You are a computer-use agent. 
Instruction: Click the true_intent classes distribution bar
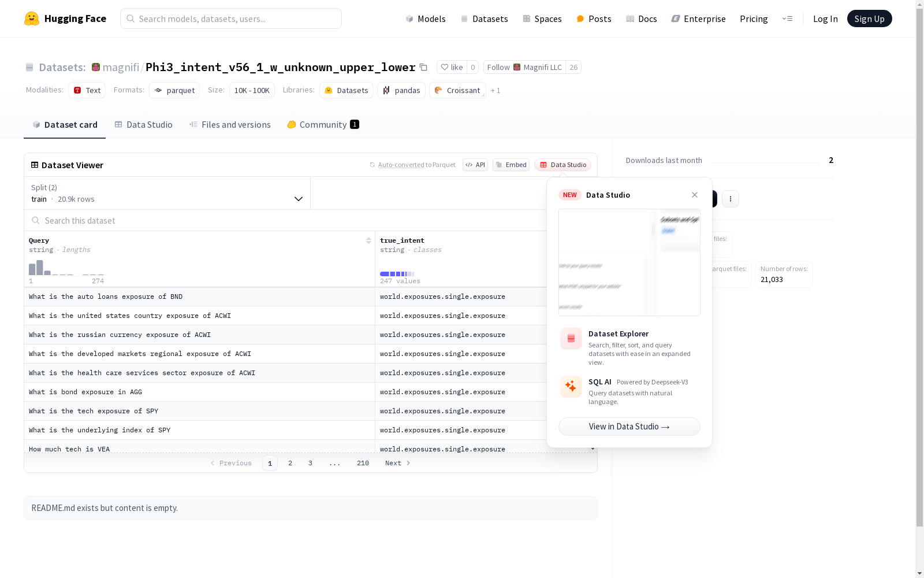point(397,274)
